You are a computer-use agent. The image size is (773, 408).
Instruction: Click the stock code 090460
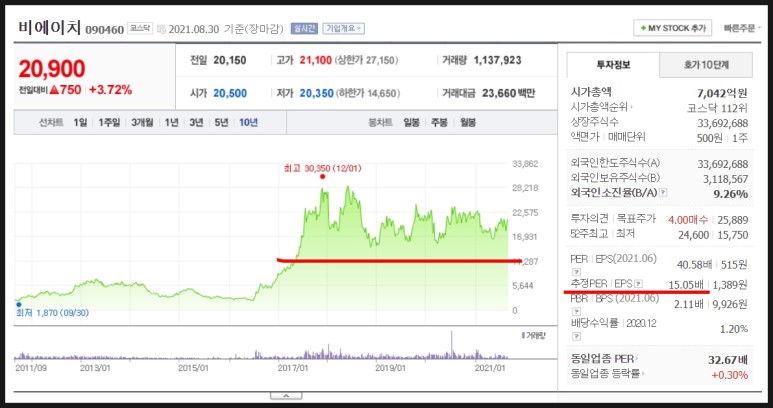[105, 30]
